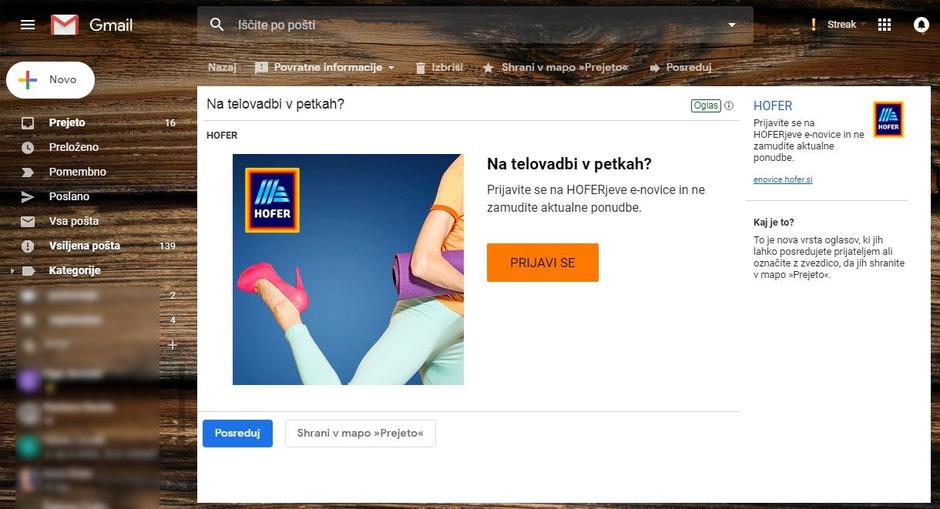Viewport: 940px width, 509px height.
Task: Click the Pomembno marker icon
Action: tap(28, 172)
